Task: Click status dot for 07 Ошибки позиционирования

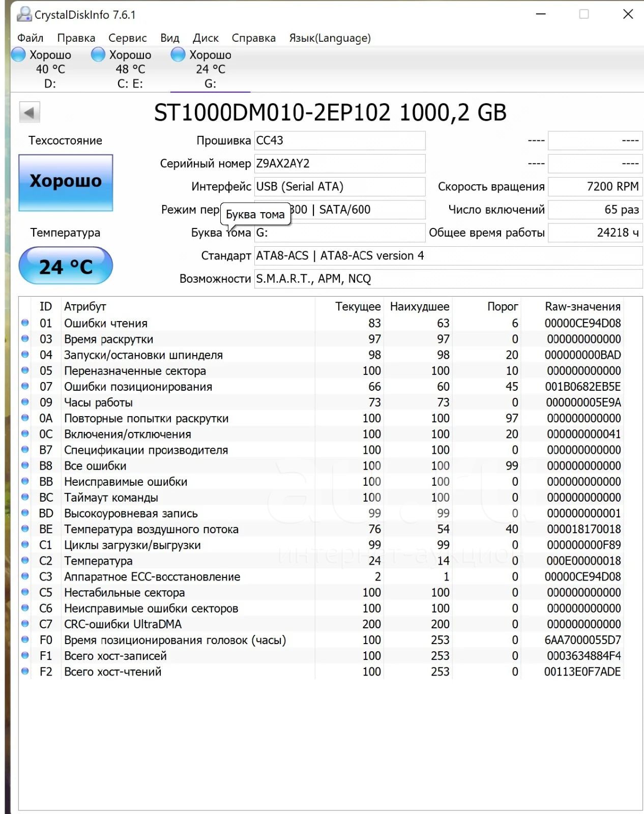Action: click(25, 386)
